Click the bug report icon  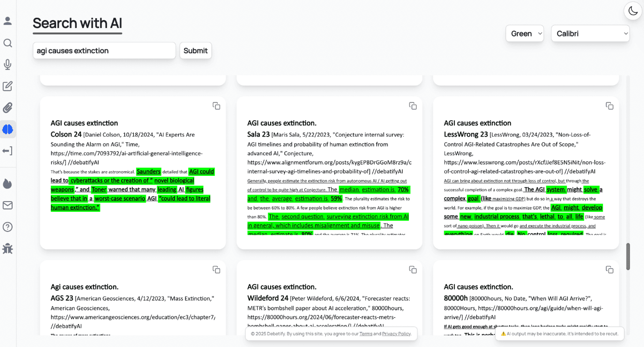point(7,248)
